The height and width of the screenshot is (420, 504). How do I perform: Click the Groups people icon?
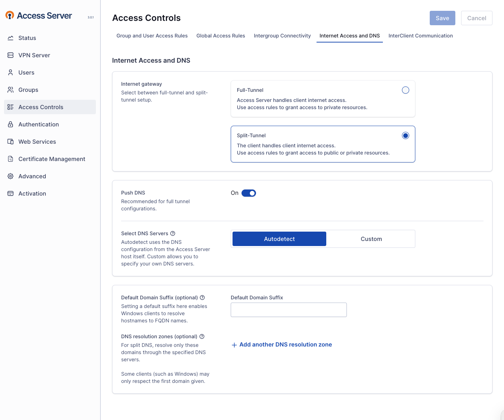pyautogui.click(x=10, y=90)
